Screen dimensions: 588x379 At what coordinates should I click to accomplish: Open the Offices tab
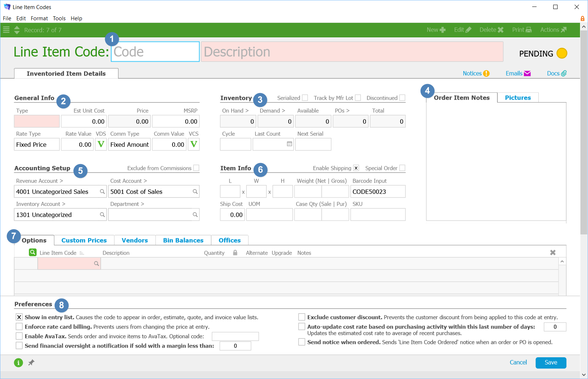coord(230,240)
